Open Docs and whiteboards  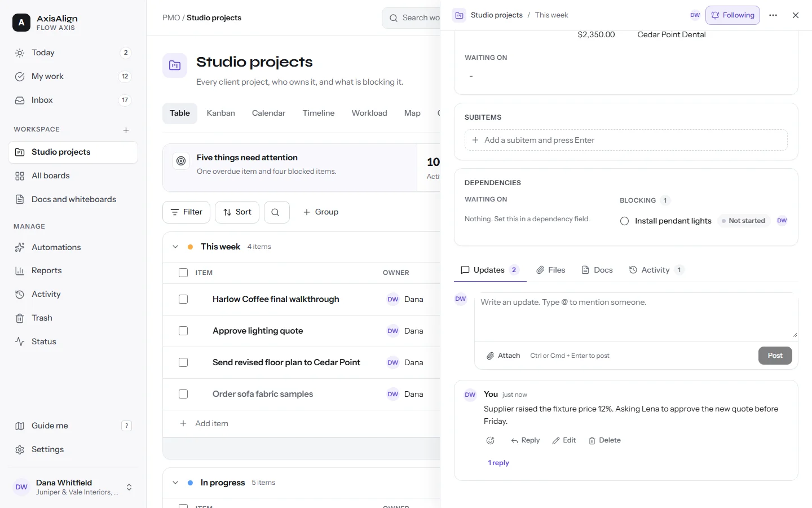[73, 199]
